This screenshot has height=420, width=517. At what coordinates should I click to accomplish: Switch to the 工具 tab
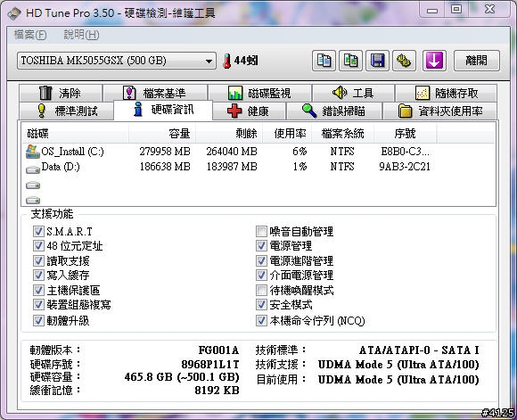(354, 93)
